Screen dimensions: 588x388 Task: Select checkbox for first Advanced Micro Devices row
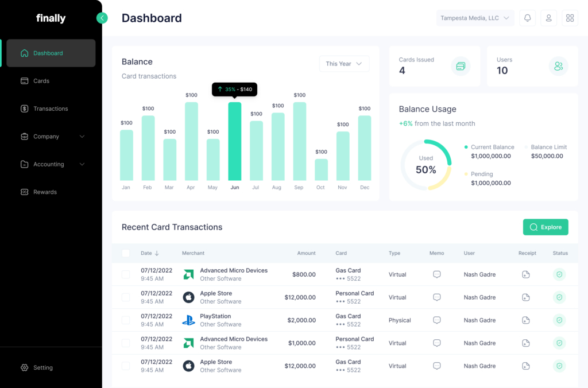126,274
